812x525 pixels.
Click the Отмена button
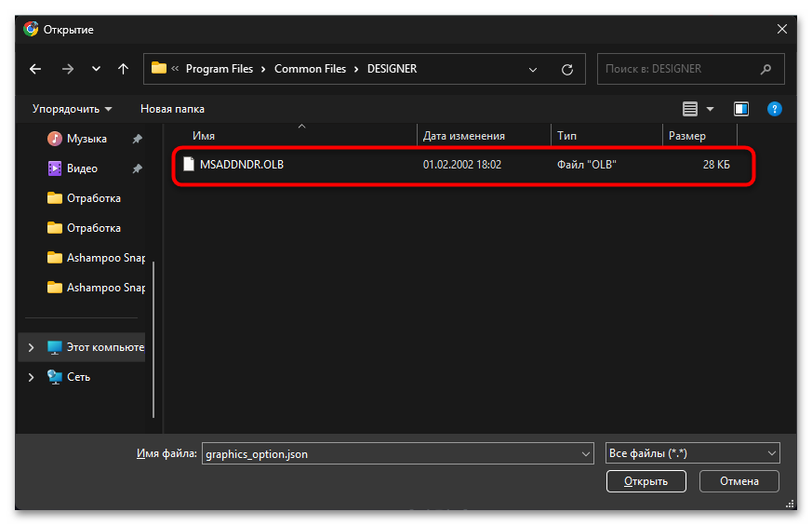[739, 481]
